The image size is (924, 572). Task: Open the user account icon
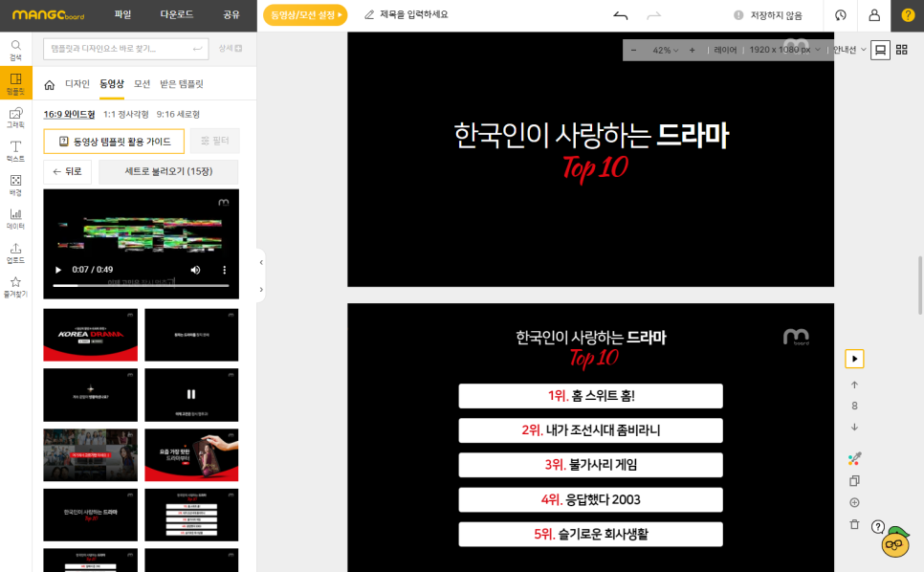pyautogui.click(x=874, y=15)
